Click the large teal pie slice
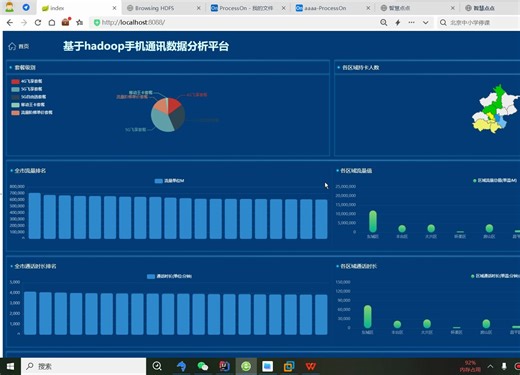Image resolution: width=520 pixels, height=375 pixels. coord(161,121)
